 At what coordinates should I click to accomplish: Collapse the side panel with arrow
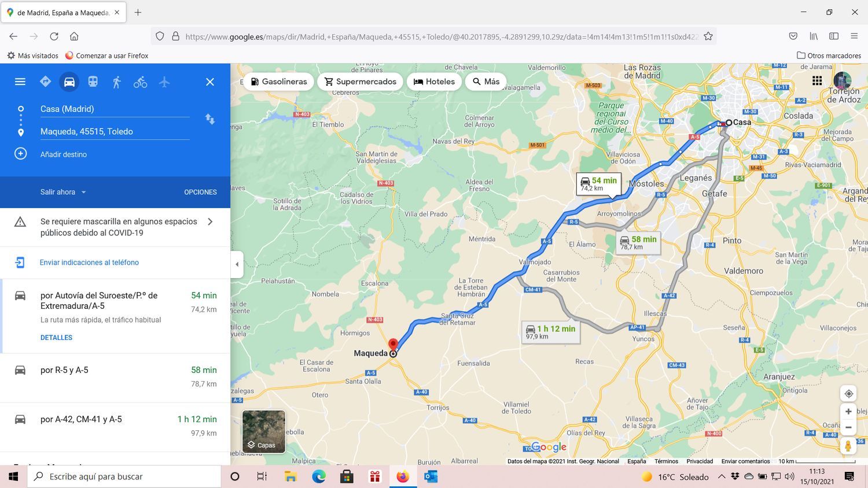tap(237, 264)
